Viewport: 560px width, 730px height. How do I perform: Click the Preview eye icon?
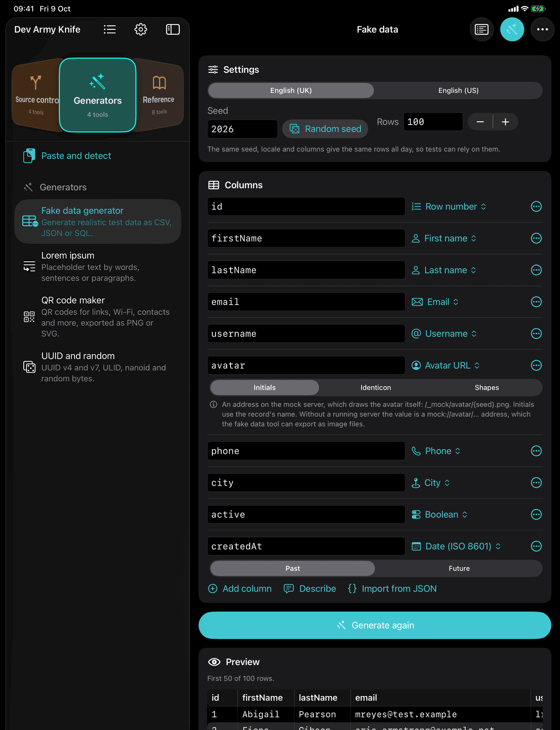[214, 662]
